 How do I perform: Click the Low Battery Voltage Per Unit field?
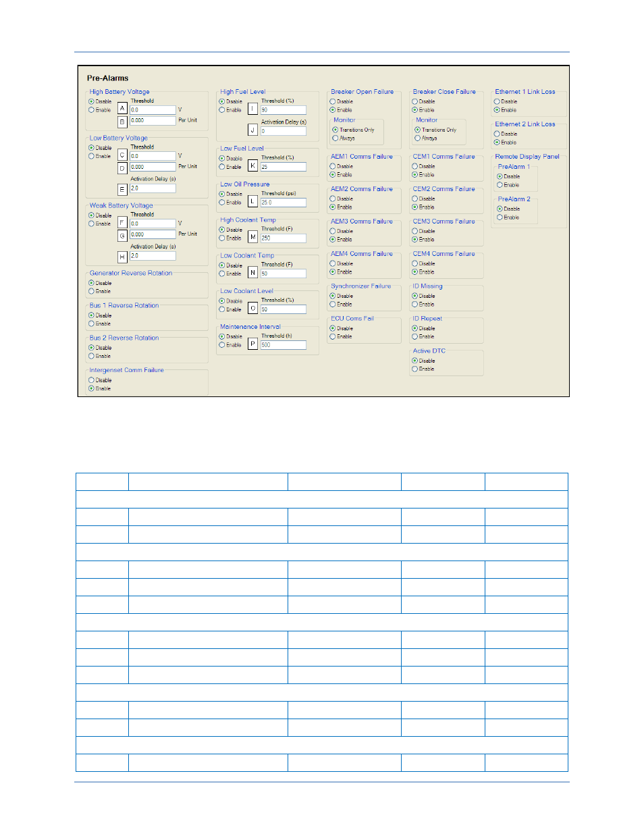tap(153, 166)
